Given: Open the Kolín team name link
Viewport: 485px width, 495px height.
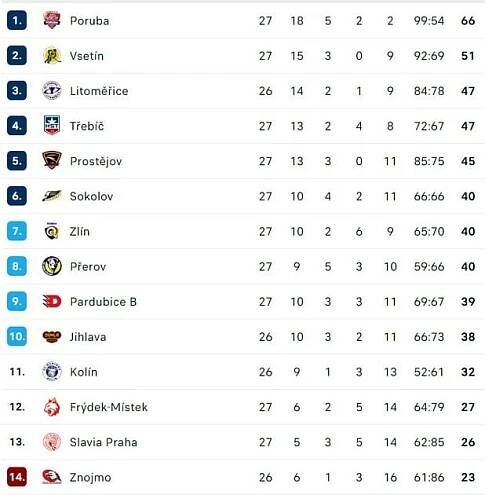Looking at the screenshot, I should click(84, 372).
